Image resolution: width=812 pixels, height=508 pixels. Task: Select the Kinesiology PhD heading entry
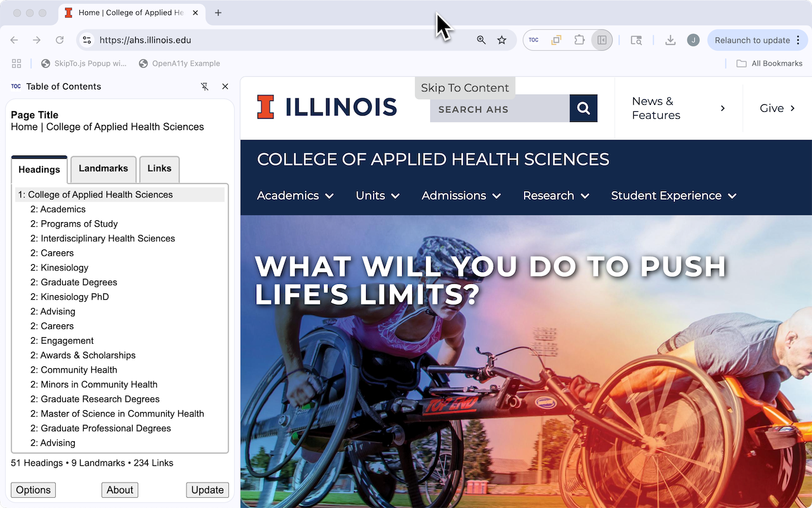[x=74, y=297]
